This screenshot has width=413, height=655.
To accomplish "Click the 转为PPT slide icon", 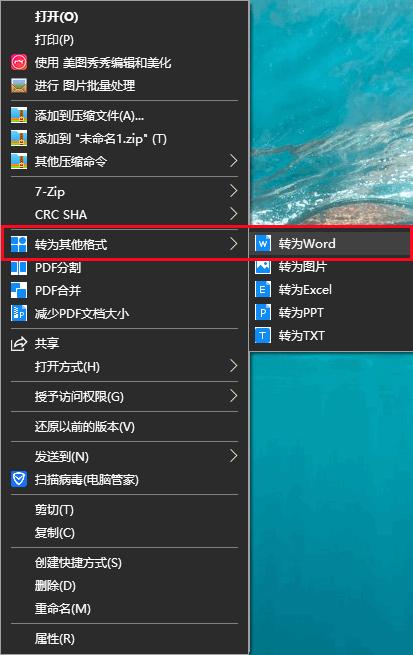I will [x=263, y=312].
